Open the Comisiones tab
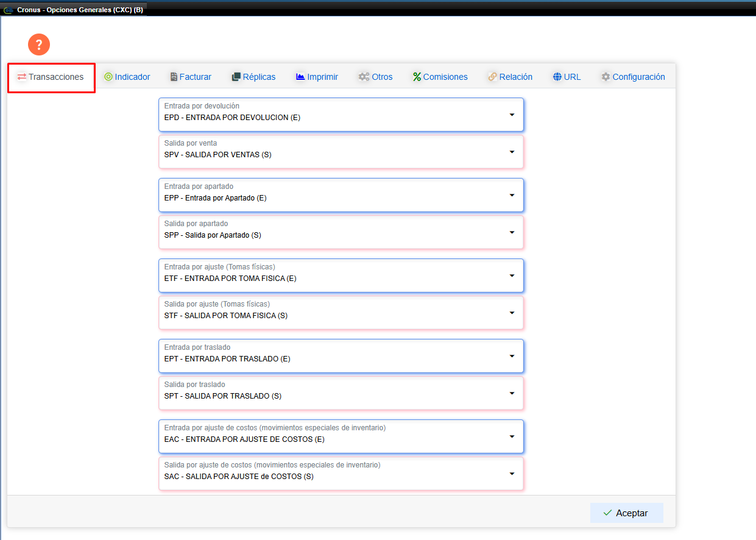Image resolution: width=756 pixels, height=540 pixels. (445, 77)
